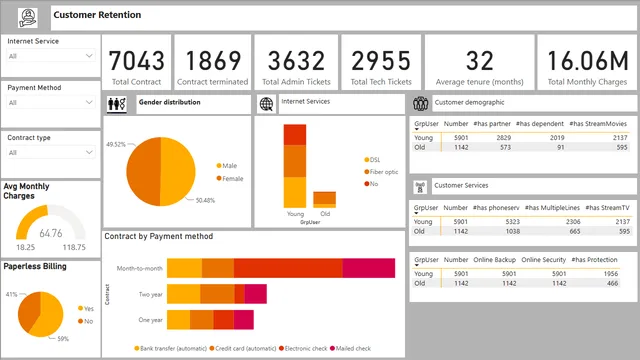Select Paperless Billing Yes legend item

[86, 309]
